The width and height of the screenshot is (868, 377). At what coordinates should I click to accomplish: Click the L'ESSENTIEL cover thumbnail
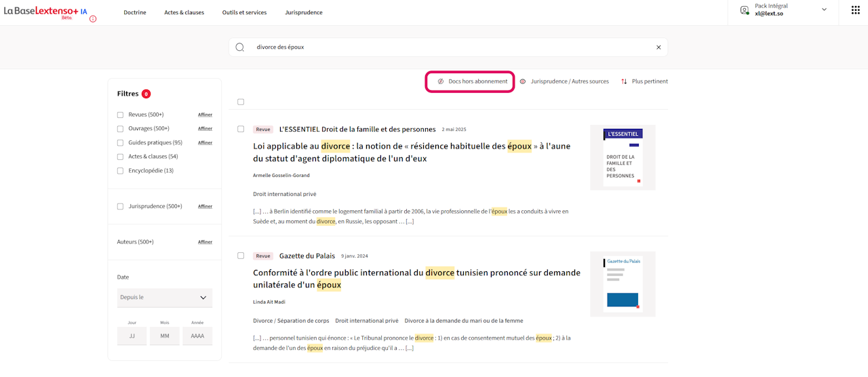click(x=623, y=157)
